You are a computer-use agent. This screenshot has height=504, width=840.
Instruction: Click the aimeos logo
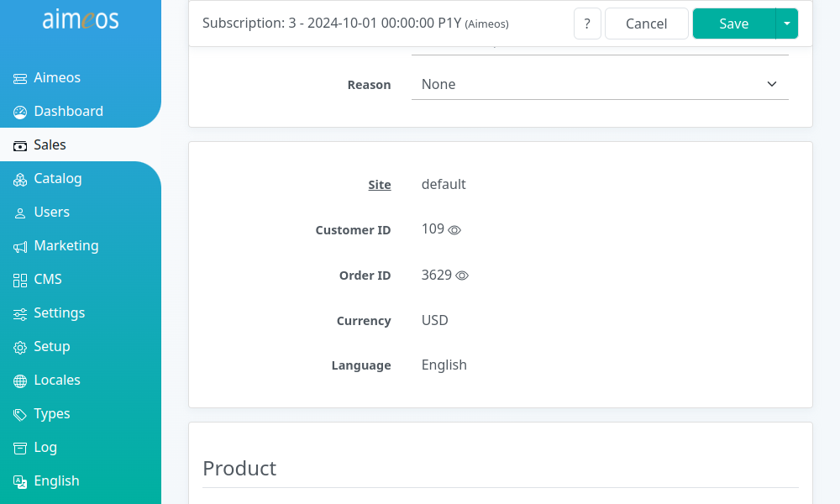[x=81, y=19]
